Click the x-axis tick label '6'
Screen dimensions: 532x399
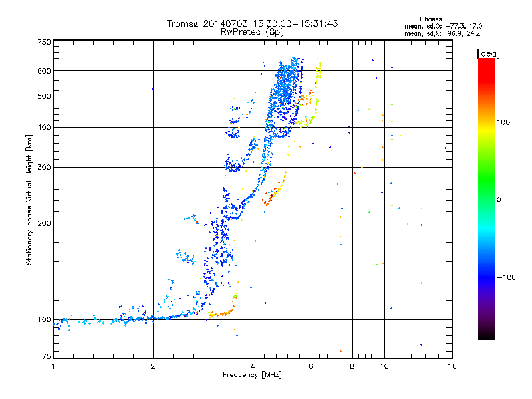[311, 366]
